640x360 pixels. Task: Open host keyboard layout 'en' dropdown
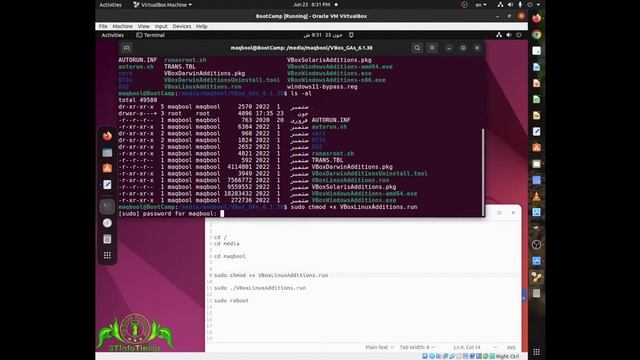481,5
